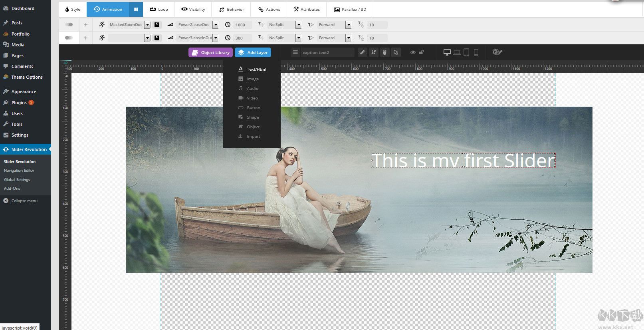
Task: Click the unlock padlock icon for the layer
Action: 421,52
